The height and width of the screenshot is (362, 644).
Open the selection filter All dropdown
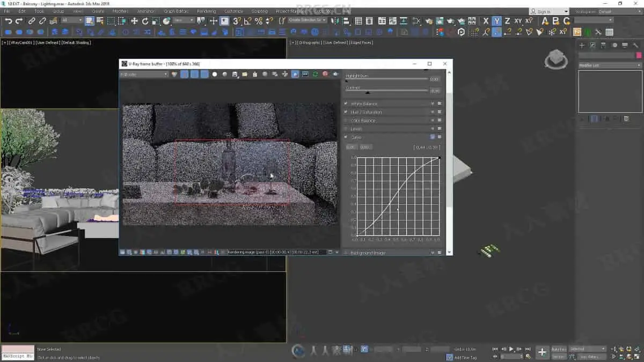pyautogui.click(x=72, y=20)
